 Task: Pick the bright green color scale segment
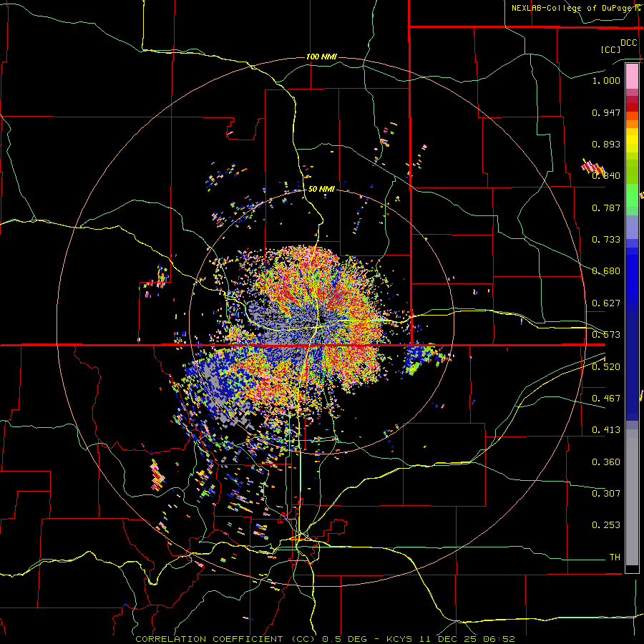[x=632, y=196]
